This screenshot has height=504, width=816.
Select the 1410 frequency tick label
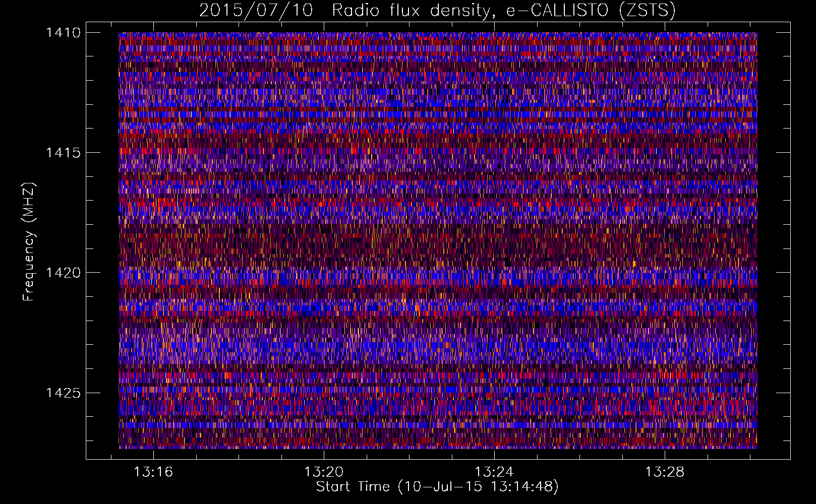(63, 32)
